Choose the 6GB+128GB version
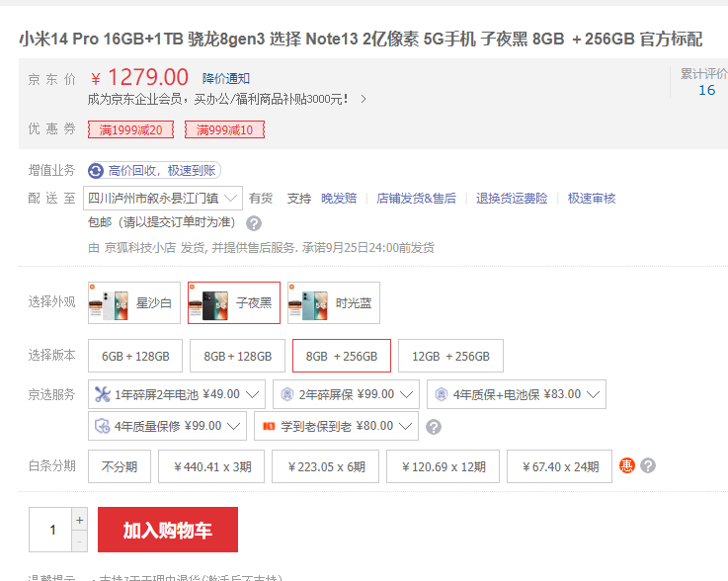The width and height of the screenshot is (728, 581). [x=135, y=356]
